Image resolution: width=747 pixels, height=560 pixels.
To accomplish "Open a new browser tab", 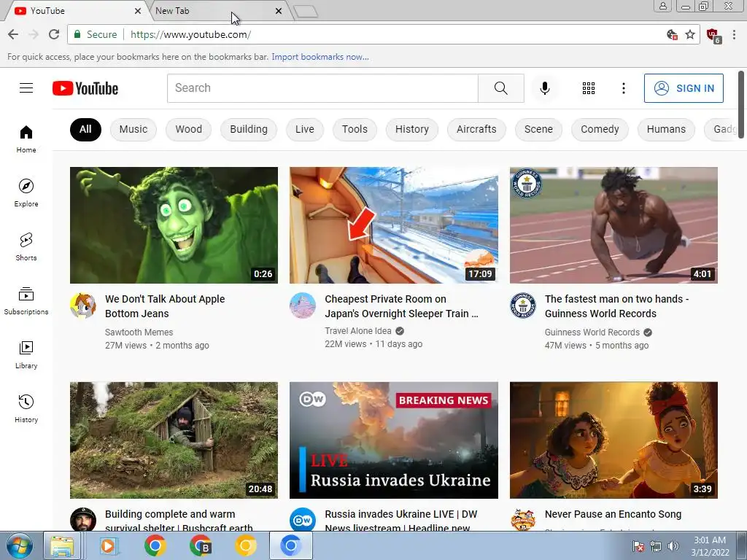I will (306, 11).
